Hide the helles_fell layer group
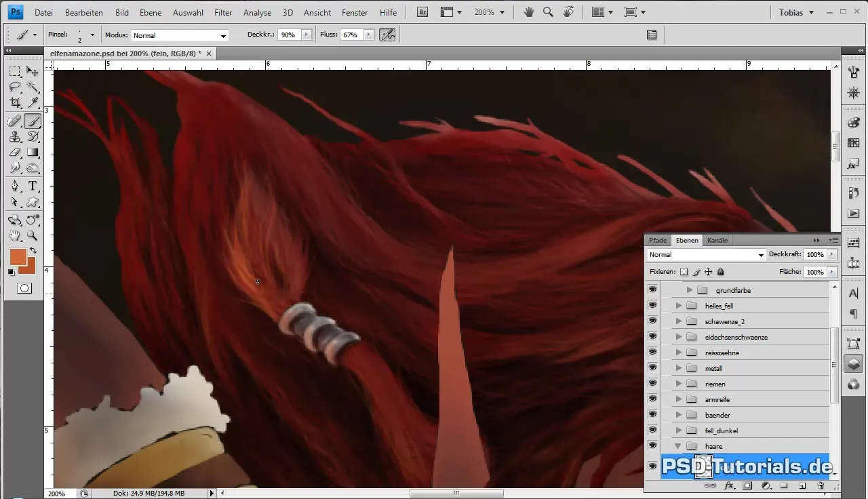 [652, 306]
